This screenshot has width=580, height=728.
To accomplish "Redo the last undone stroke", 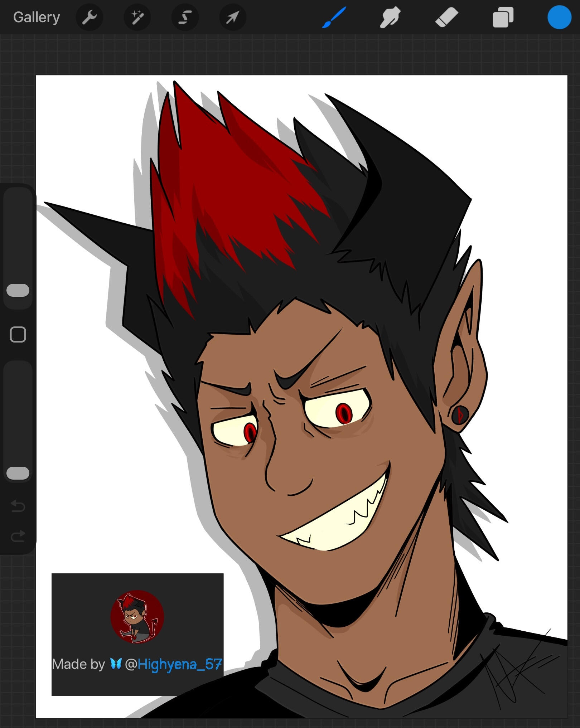I will point(18,536).
